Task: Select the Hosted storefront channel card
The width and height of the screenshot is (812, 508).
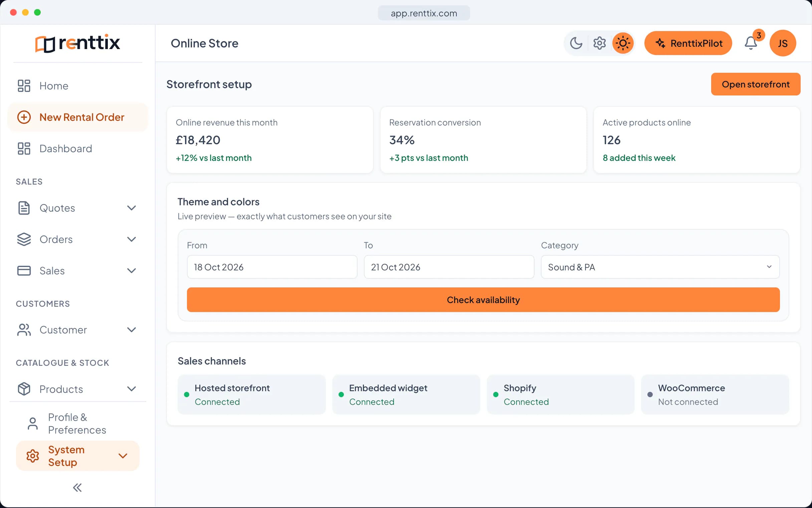Action: [x=251, y=395]
